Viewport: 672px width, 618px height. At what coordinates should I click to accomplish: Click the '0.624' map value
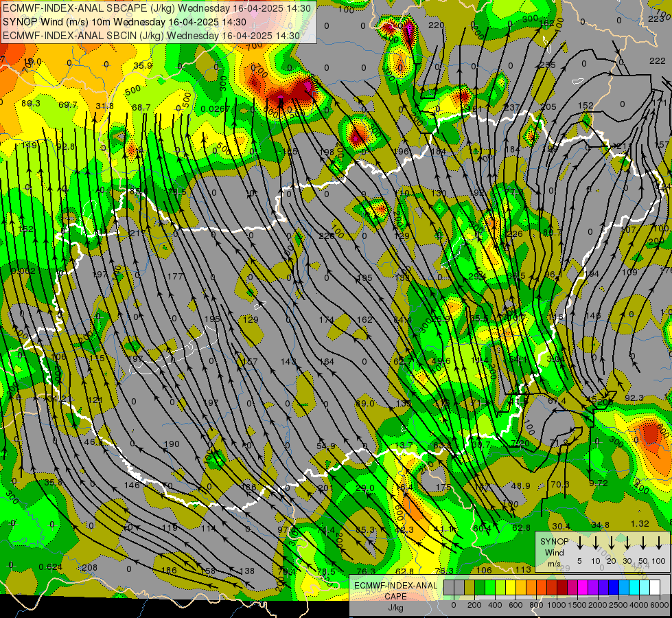pyautogui.click(x=50, y=567)
